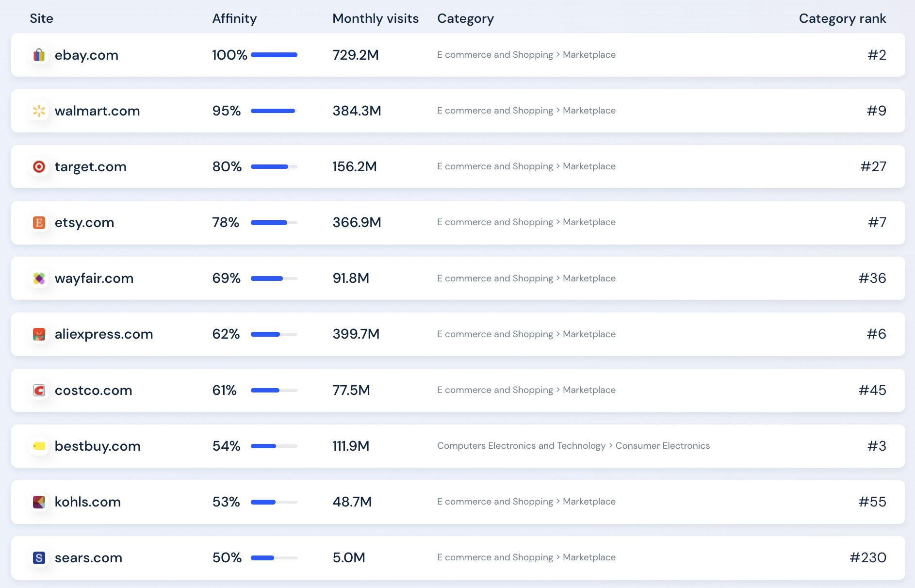The width and height of the screenshot is (915, 588).
Task: Click the target.com bullseye icon
Action: [x=39, y=167]
